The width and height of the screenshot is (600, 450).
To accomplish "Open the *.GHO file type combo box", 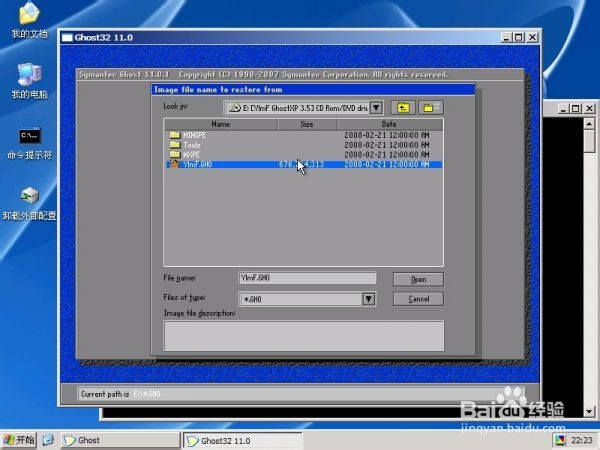I will (307, 299).
